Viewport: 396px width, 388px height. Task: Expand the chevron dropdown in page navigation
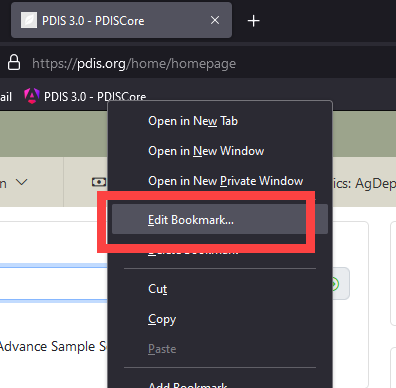[22, 182]
